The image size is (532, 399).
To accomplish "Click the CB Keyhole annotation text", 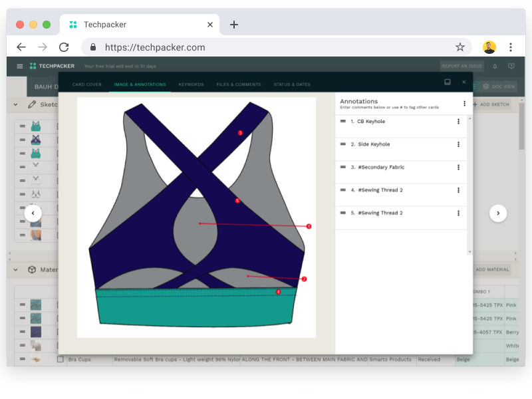I will [x=371, y=122].
